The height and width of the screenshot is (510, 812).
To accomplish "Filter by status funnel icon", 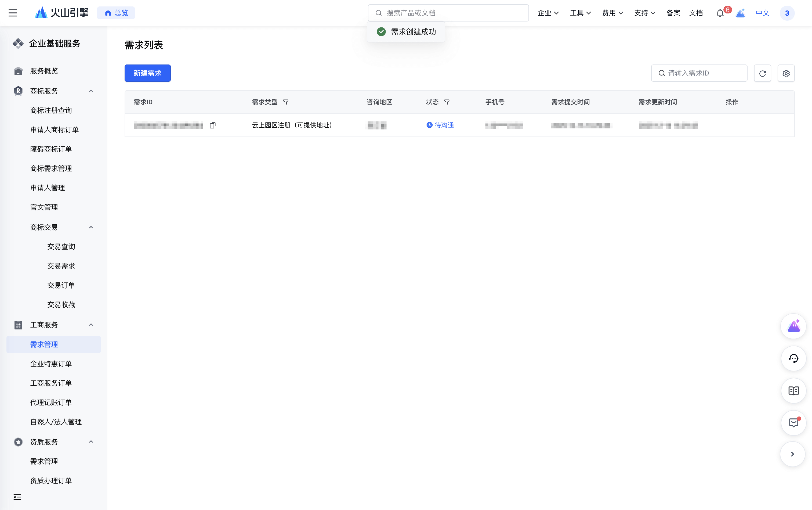I will pos(447,102).
